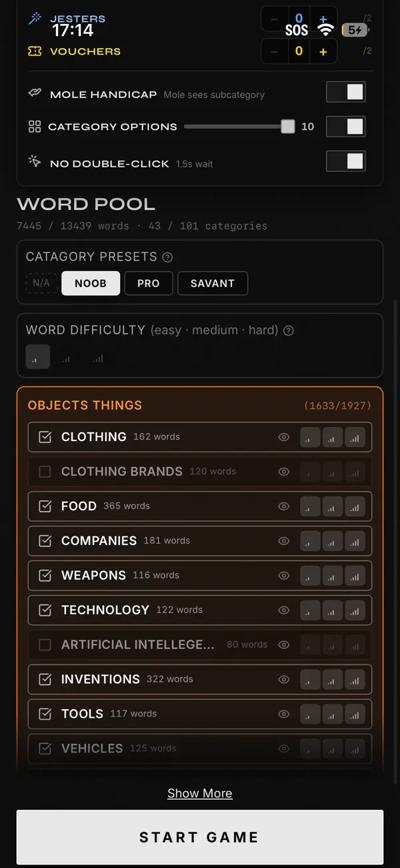Image resolution: width=400 pixels, height=868 pixels.
Task: Check the Clothing Brands checkbox
Action: pos(45,472)
